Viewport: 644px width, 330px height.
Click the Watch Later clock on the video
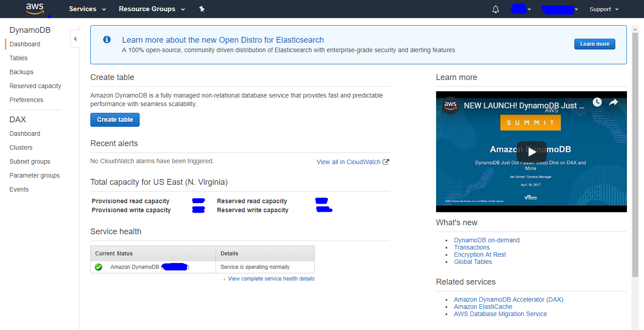tap(597, 102)
